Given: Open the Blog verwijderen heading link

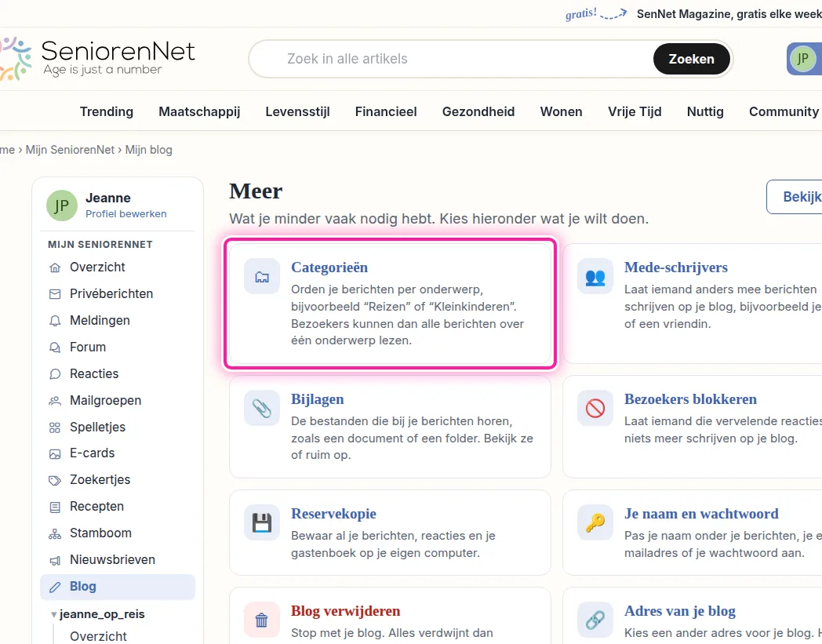Looking at the screenshot, I should 345,611.
